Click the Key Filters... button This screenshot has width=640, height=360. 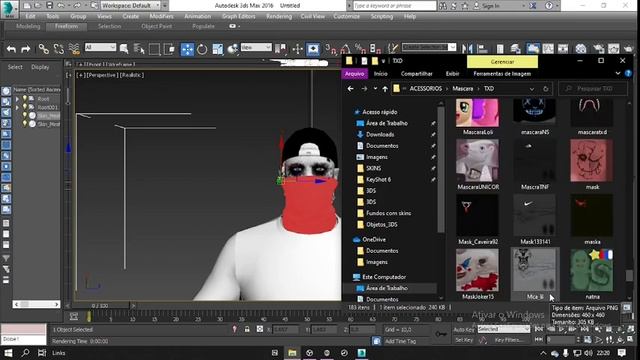coord(509,340)
